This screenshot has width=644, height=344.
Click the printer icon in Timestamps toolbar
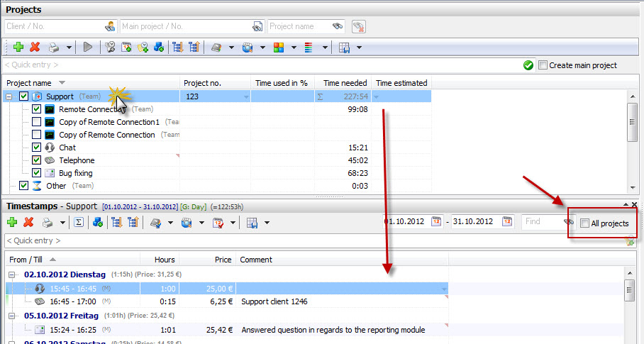pyautogui.click(x=48, y=223)
